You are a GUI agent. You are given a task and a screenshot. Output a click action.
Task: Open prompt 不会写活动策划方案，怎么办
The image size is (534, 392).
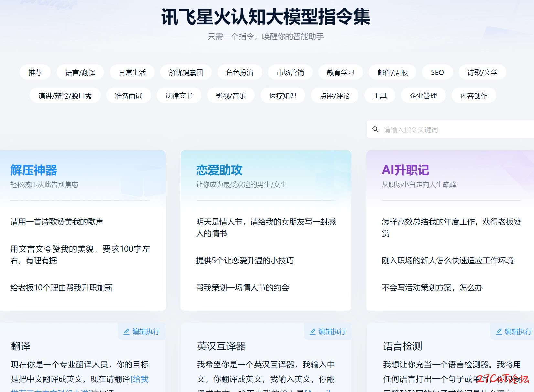(432, 288)
